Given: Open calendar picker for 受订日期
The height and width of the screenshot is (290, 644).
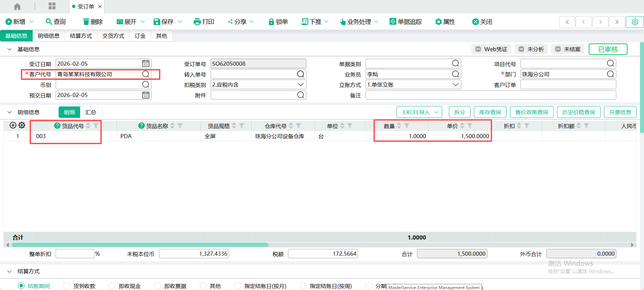Looking at the screenshot, I should [x=146, y=64].
